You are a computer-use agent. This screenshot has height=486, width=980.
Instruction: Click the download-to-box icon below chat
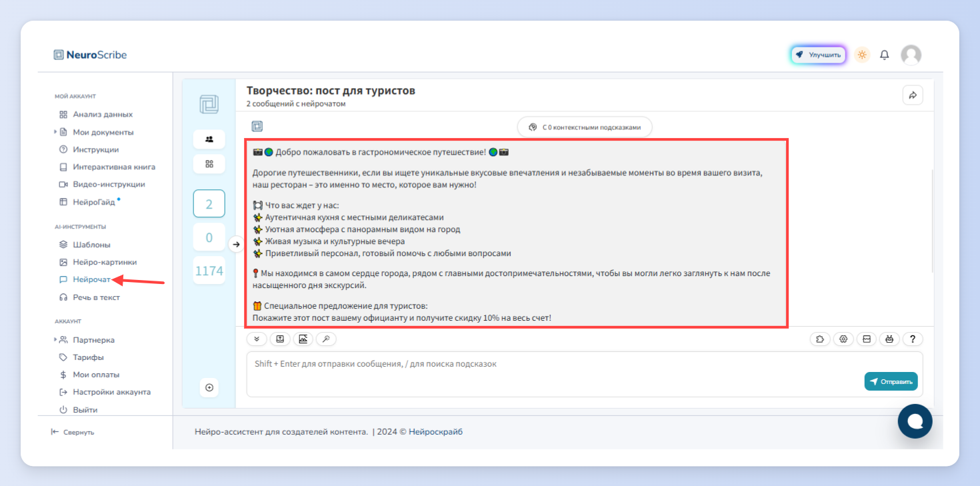[x=280, y=339]
